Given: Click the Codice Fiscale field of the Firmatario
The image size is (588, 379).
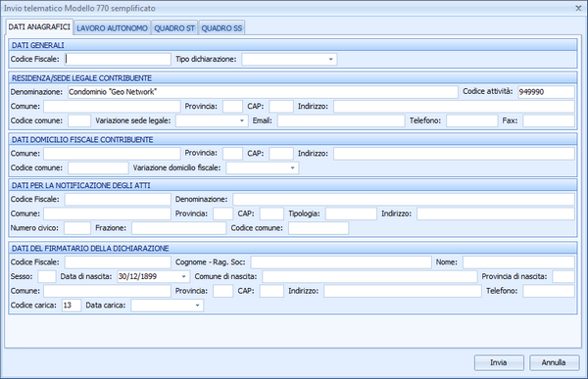Looking at the screenshot, I should pos(118,262).
